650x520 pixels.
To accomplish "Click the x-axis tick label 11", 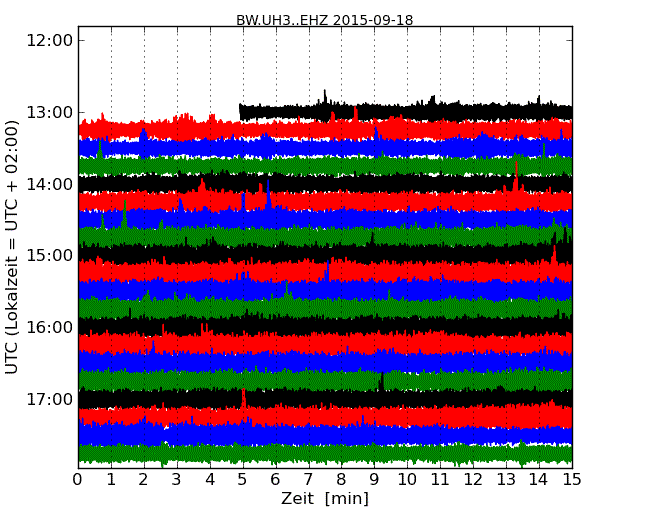I will pos(440,480).
